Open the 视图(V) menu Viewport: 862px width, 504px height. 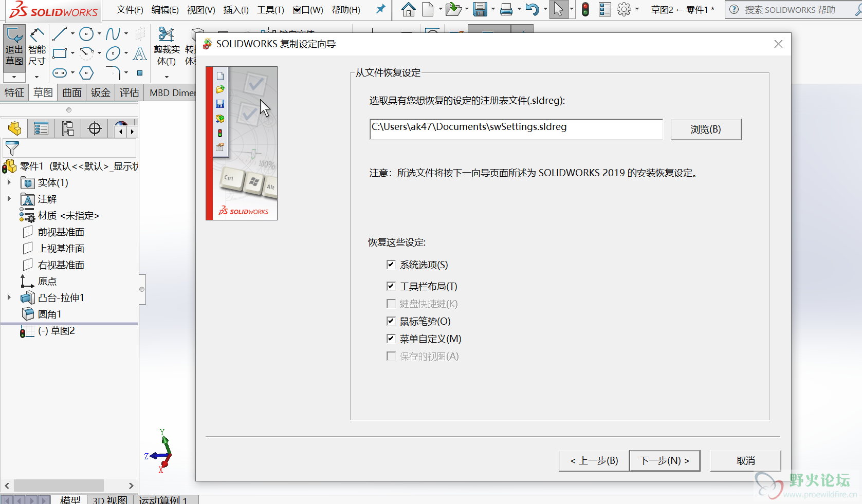(x=201, y=10)
